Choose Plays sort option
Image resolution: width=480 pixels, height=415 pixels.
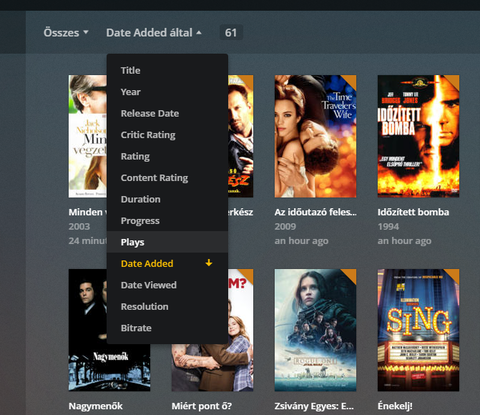point(167,242)
